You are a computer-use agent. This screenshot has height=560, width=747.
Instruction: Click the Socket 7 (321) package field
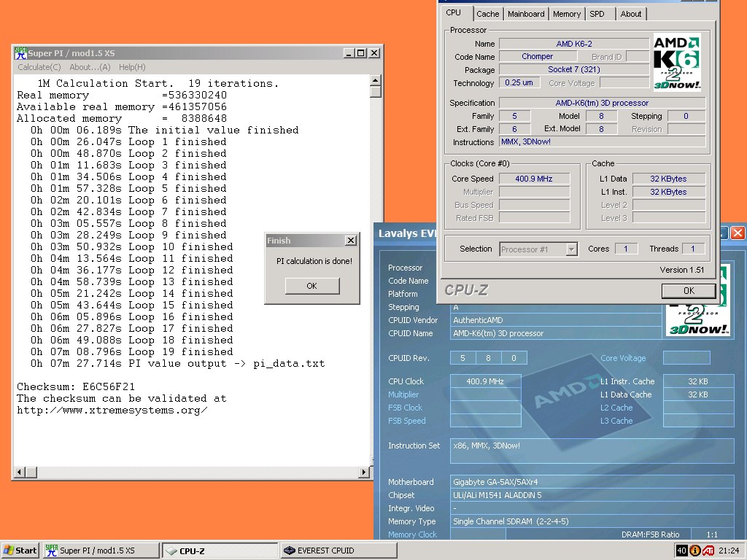(x=574, y=69)
